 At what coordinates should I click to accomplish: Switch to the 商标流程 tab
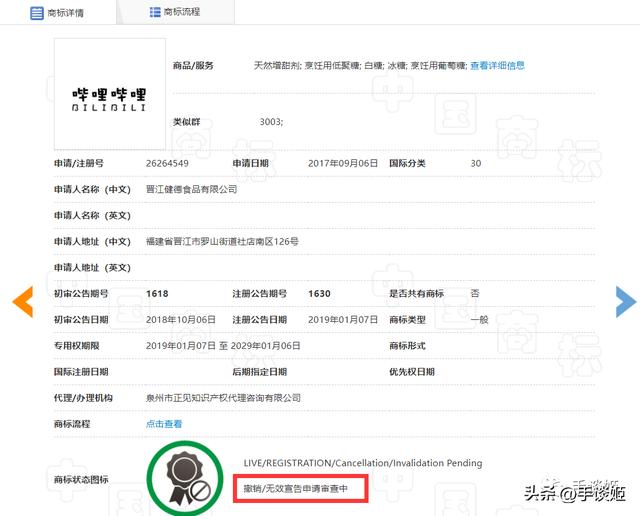[x=176, y=12]
